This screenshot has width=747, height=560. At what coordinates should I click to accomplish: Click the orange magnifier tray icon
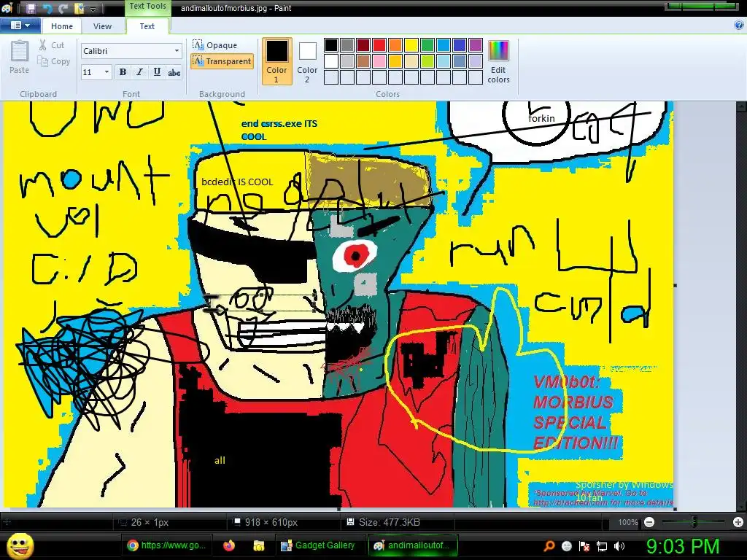(x=549, y=546)
